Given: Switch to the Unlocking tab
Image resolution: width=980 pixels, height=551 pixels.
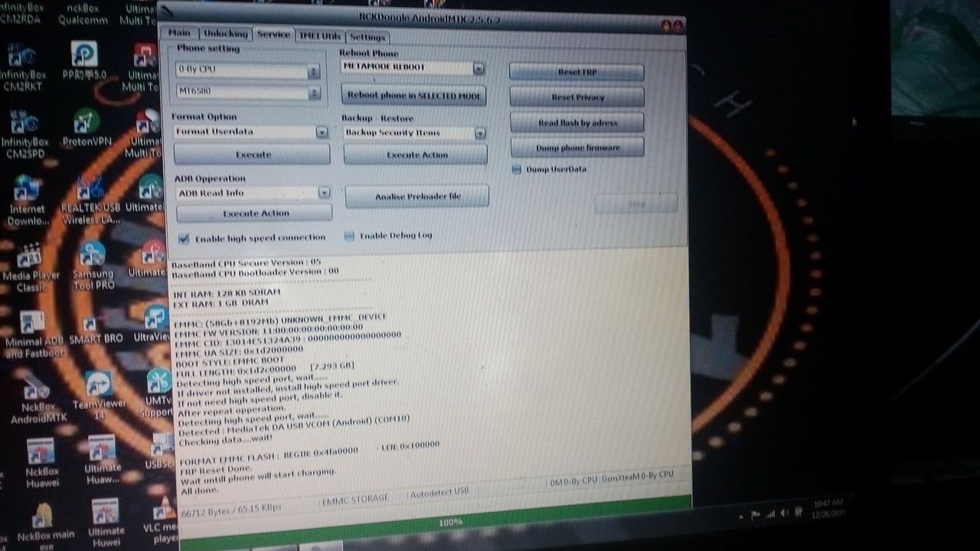Looking at the screenshot, I should (225, 34).
